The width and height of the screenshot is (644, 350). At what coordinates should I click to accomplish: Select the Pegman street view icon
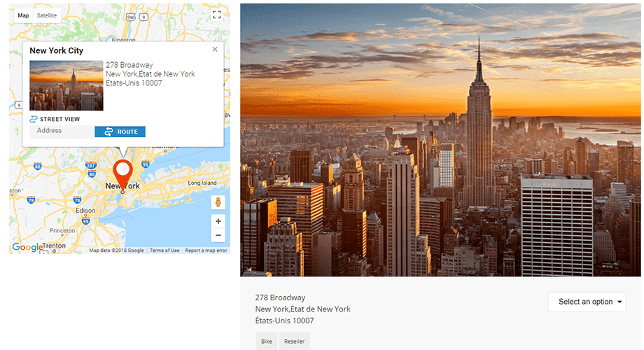click(x=218, y=202)
